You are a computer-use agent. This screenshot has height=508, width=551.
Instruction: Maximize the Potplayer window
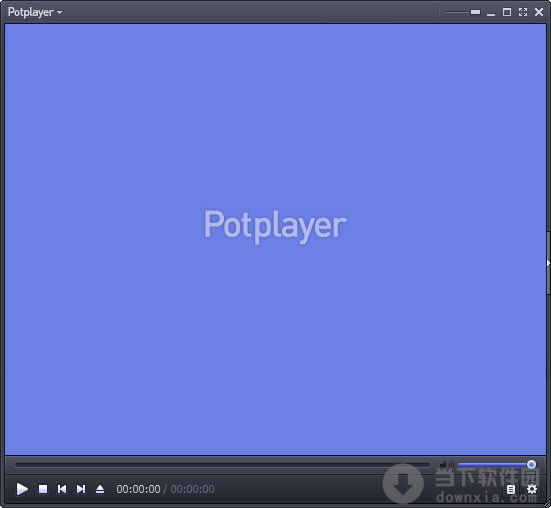tap(507, 12)
